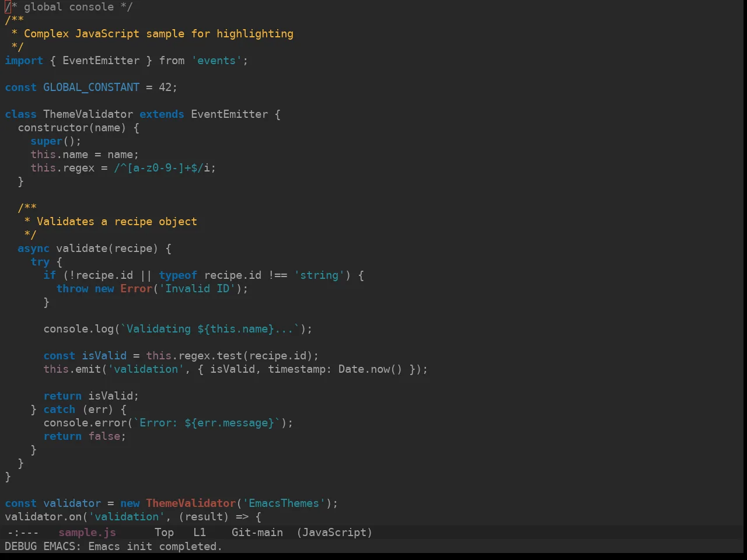Click 'constructor(name)' method definition
Image resolution: width=747 pixels, height=560 pixels.
[x=72, y=128]
